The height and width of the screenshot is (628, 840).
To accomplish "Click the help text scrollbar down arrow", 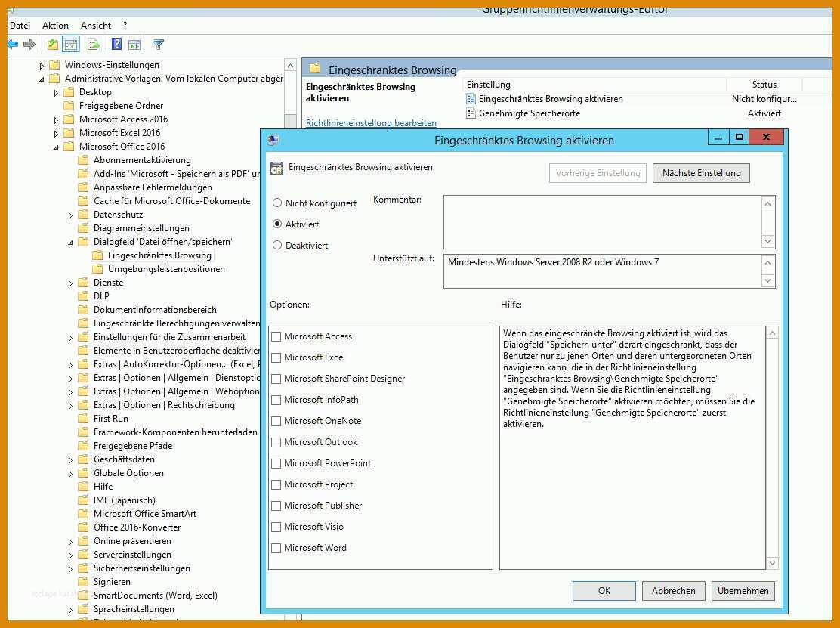I will [x=772, y=562].
